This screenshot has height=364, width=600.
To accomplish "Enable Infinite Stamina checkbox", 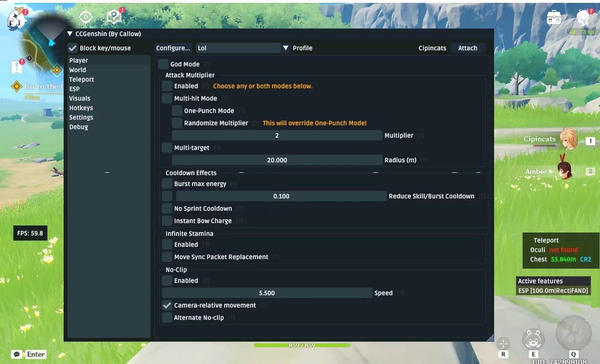I will tap(167, 244).
